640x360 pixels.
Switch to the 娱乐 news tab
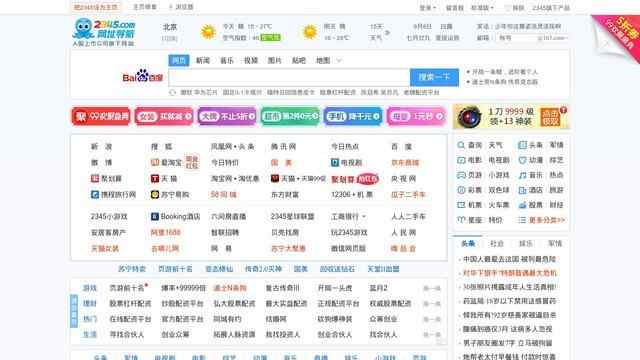click(526, 244)
